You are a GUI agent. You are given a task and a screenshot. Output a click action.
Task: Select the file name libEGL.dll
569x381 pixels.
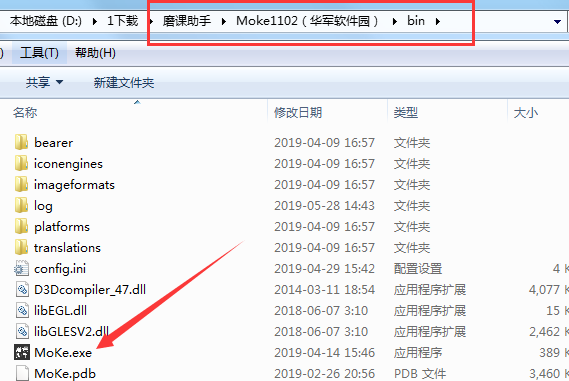click(61, 311)
